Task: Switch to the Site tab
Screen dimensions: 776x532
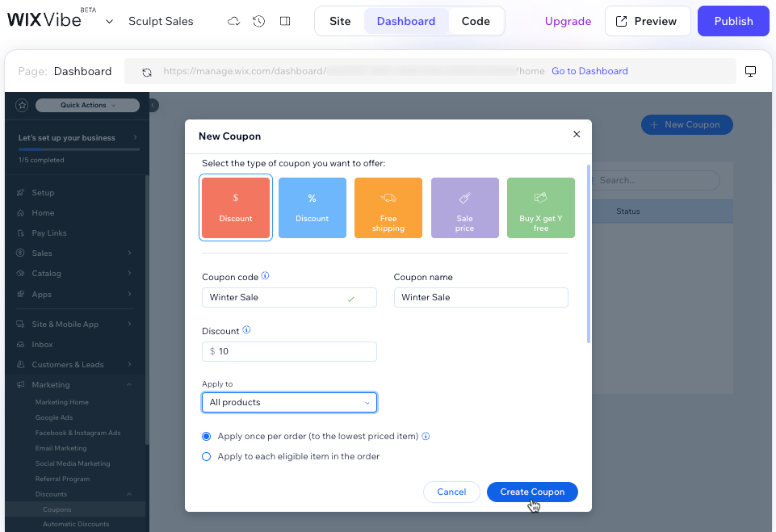Action: 340,21
